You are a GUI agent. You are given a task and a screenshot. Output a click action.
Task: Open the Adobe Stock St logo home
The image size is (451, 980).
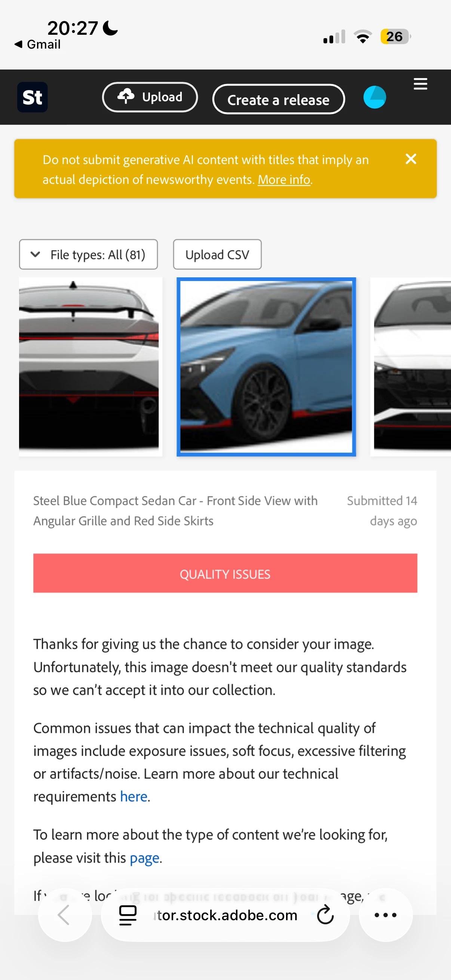(33, 97)
